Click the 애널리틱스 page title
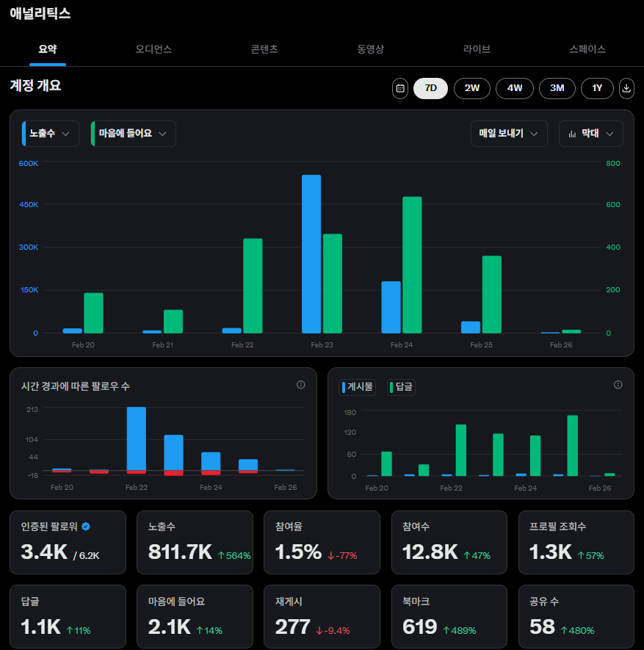Viewport: 644px width, 650px height. tap(40, 13)
